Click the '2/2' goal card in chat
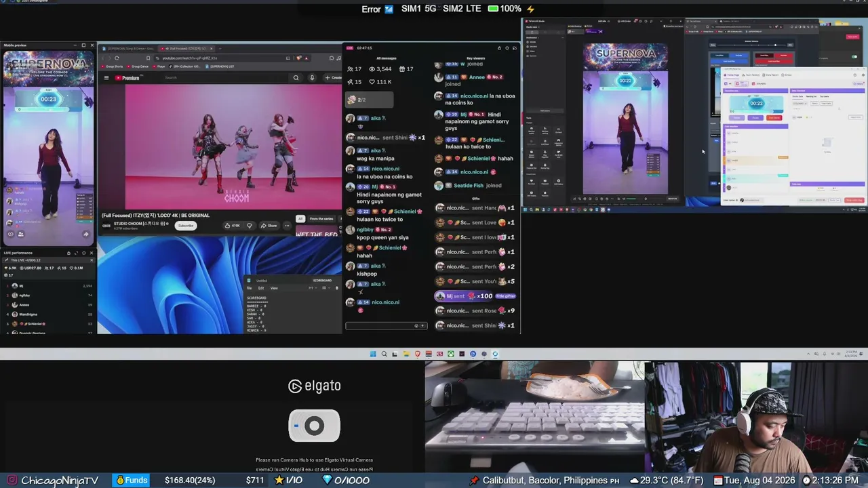Image resolution: width=868 pixels, height=488 pixels. (369, 100)
